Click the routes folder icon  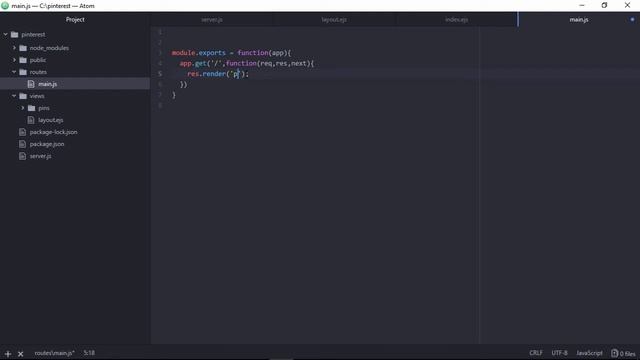point(23,72)
